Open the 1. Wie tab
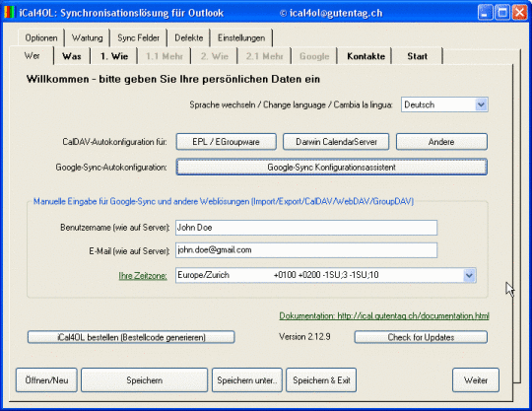This screenshot has width=532, height=411. 114,56
